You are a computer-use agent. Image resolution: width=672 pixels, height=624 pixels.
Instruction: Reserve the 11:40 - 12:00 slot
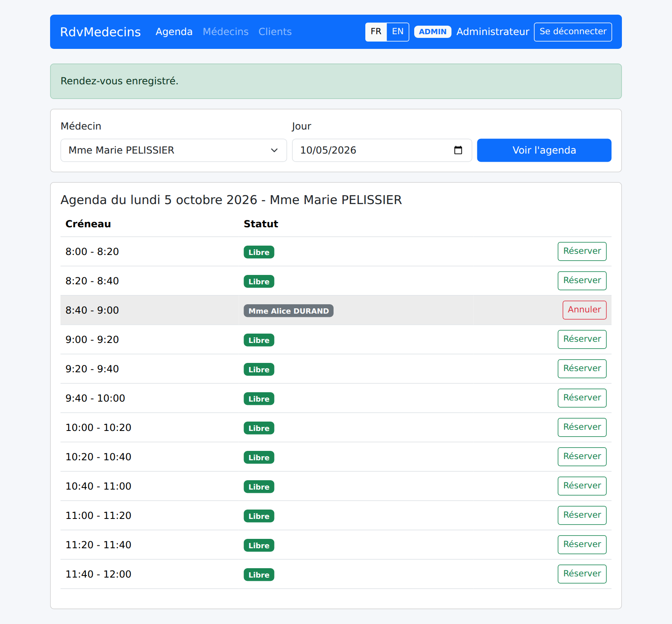point(582,574)
